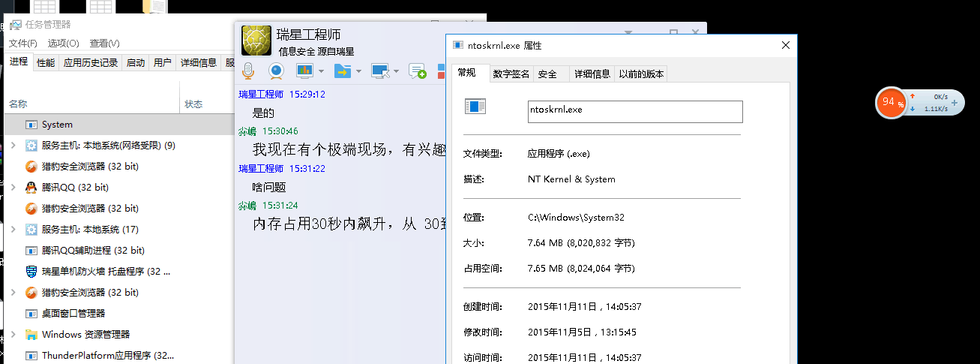Click the description value NT Kernel & System
Viewport: 980px width, 364px height.
571,179
